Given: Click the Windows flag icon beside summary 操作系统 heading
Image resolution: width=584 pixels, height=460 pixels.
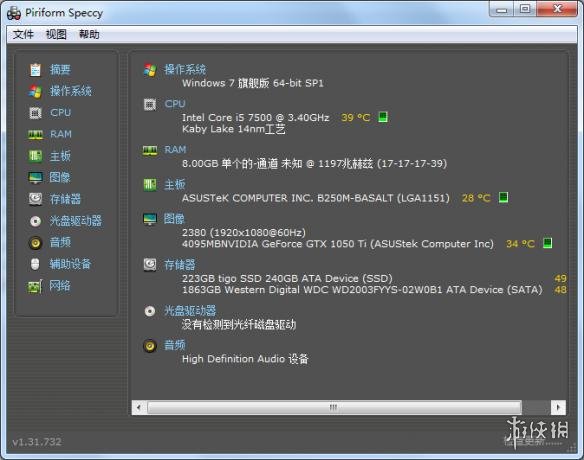Looking at the screenshot, I should tap(150, 70).
